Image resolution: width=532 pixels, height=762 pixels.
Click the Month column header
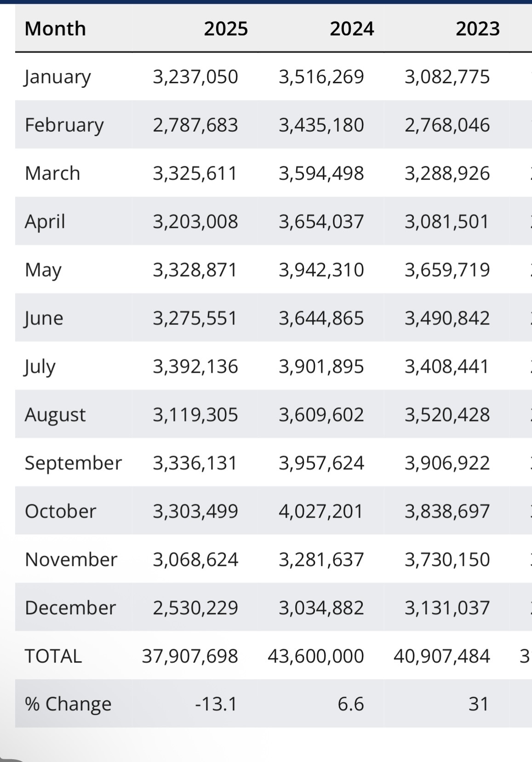pos(55,29)
